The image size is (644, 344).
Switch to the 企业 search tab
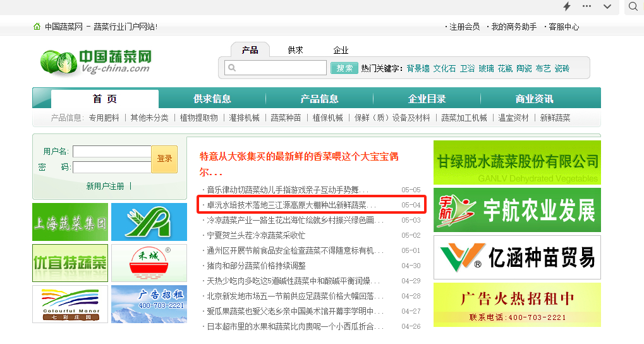[341, 50]
